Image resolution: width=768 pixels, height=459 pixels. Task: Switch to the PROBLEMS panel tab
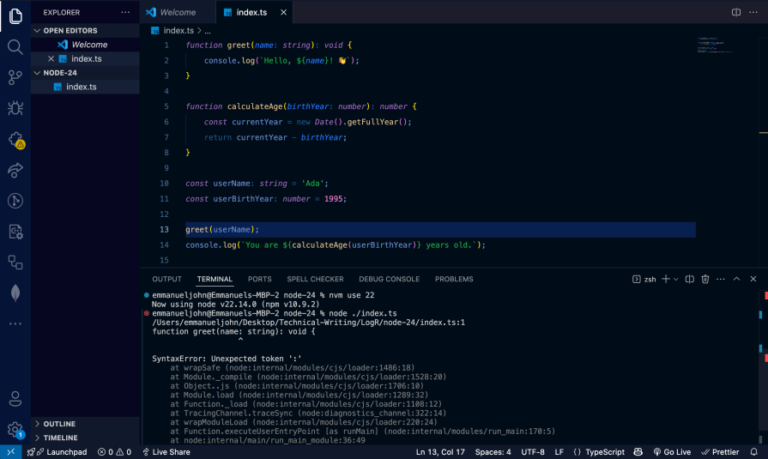click(x=454, y=279)
